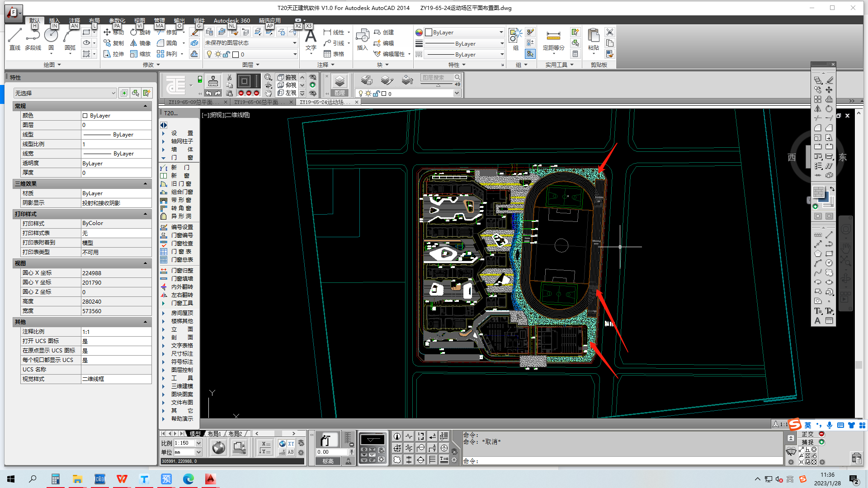Image resolution: width=868 pixels, height=488 pixels.
Task: Click 新门 in the T20 door-window menu
Action: coord(180,168)
